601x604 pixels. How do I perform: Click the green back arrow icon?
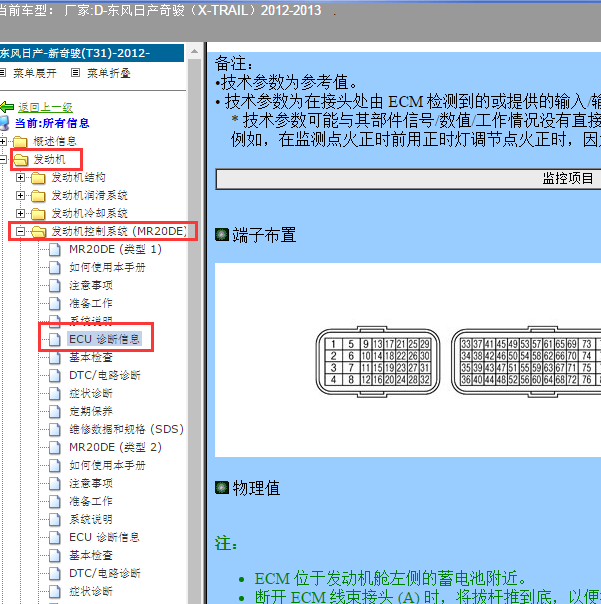tap(7, 107)
